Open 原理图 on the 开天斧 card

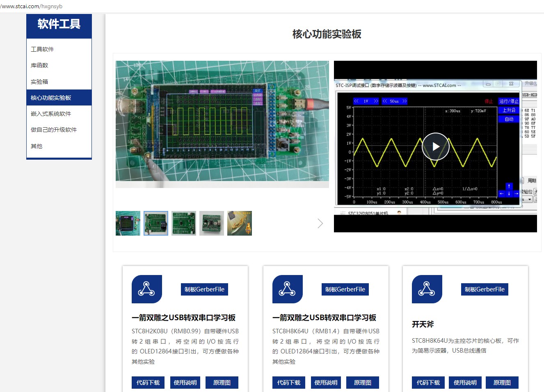coord(502,383)
